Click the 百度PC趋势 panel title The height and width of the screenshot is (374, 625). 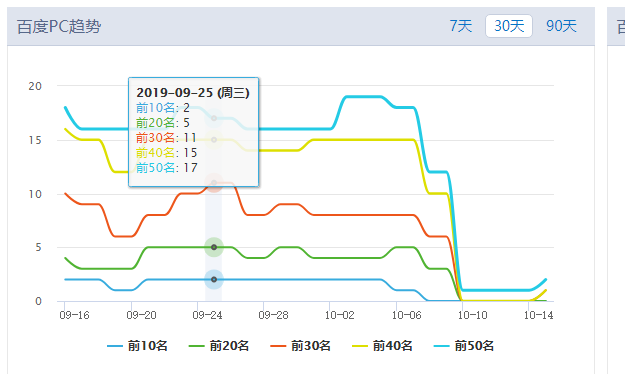(x=59, y=27)
